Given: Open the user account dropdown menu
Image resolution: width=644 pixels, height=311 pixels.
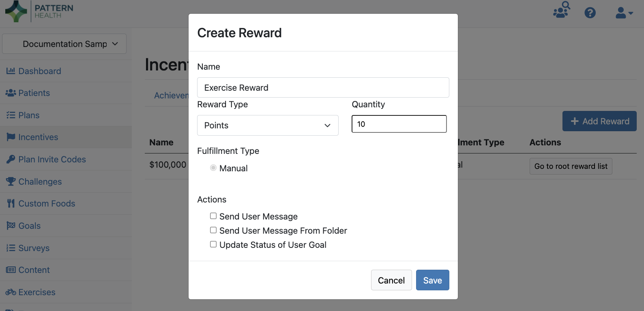Looking at the screenshot, I should pyautogui.click(x=624, y=13).
